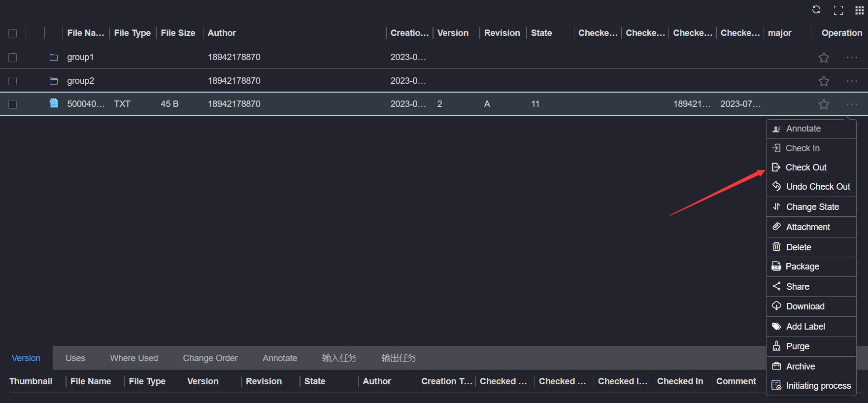868x403 pixels.
Task: Switch to the Version tab
Action: coord(26,358)
